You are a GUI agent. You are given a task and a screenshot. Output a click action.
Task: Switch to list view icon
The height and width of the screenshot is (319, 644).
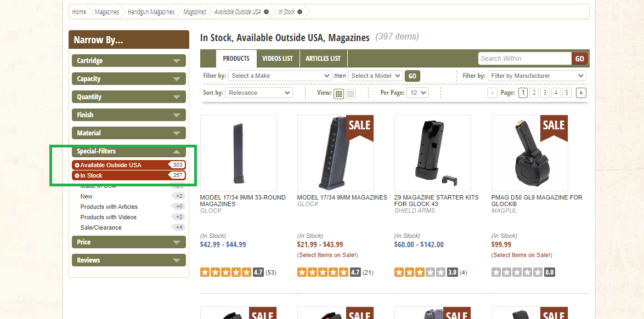coord(351,93)
